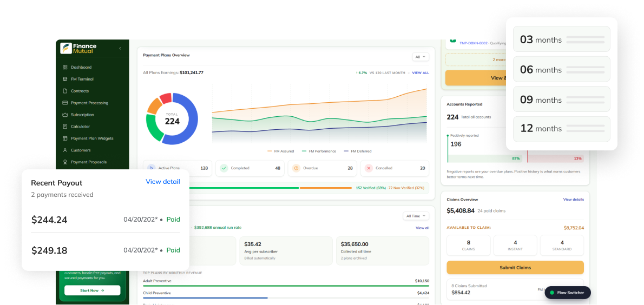Click the Overdue count 28
This screenshot has height=305, width=644.
pyautogui.click(x=350, y=168)
